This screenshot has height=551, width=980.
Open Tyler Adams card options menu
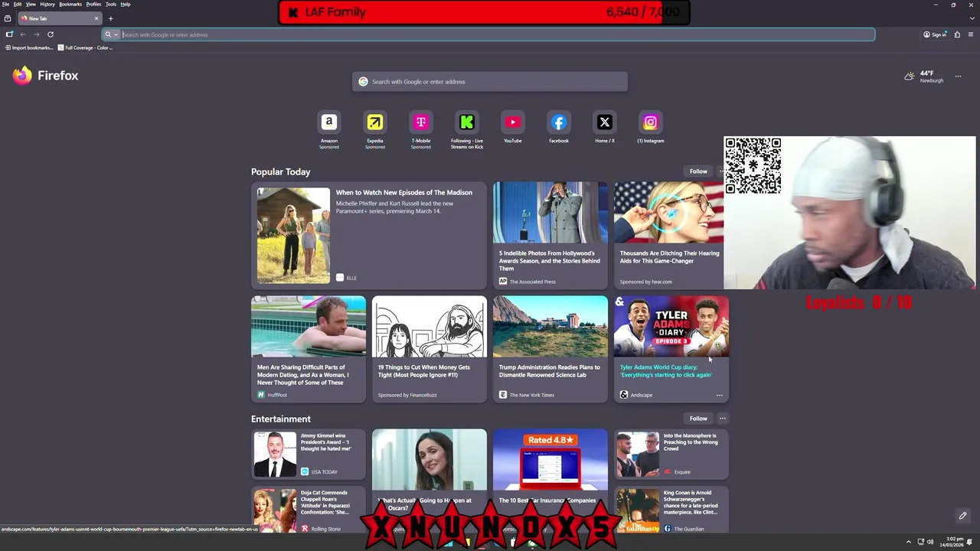click(x=719, y=395)
